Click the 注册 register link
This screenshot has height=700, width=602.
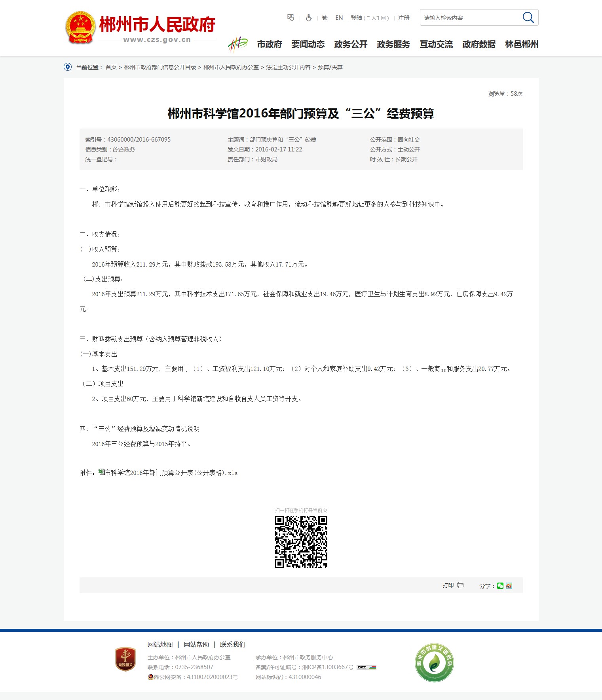[x=404, y=18]
